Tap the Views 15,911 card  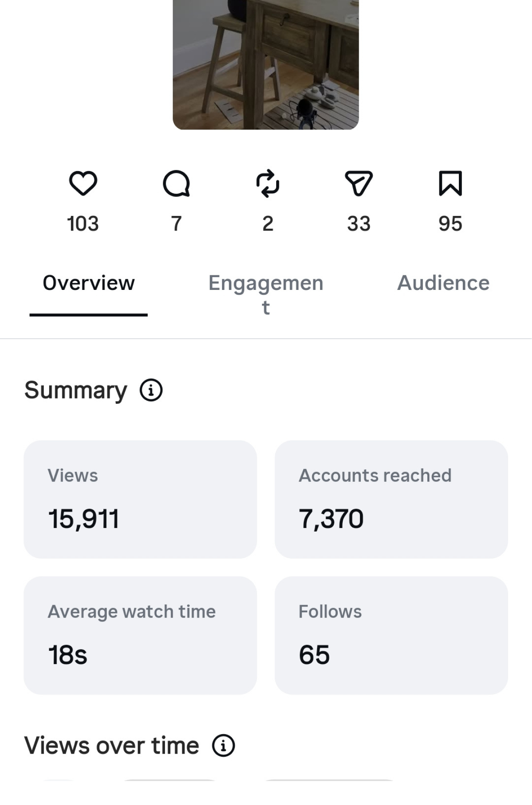(x=140, y=499)
